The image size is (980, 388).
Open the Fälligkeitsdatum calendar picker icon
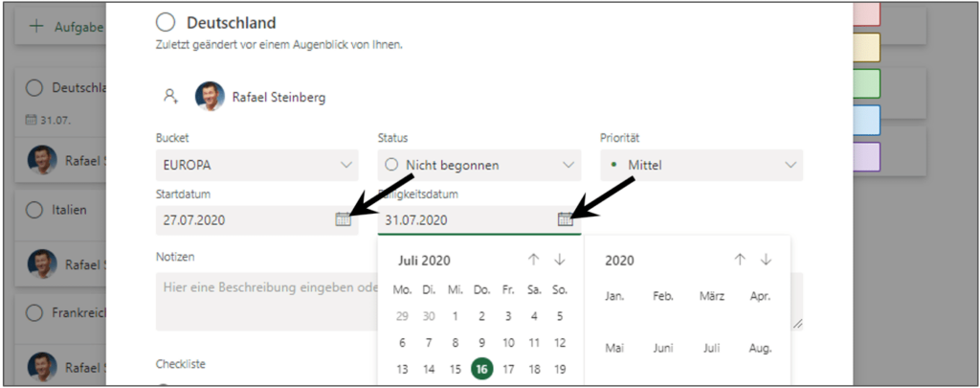pos(565,219)
